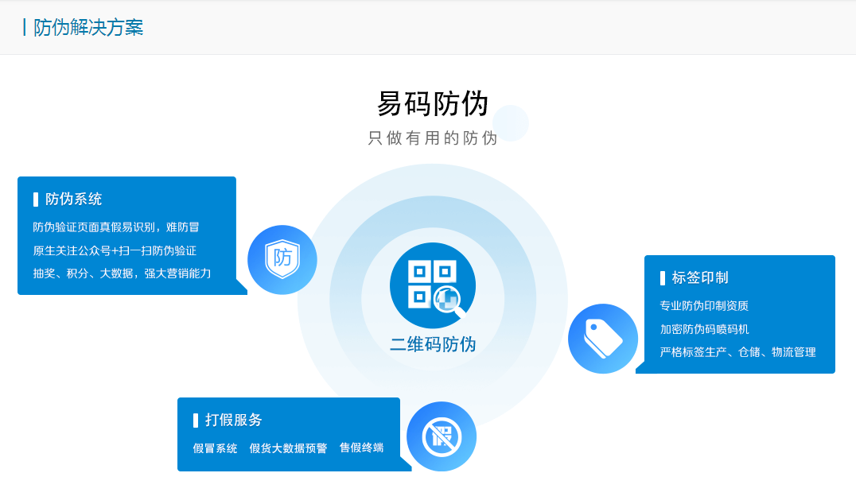Screen dimensions: 856x504
Task: Click the price tag icon near 标签印制
Action: (602, 338)
